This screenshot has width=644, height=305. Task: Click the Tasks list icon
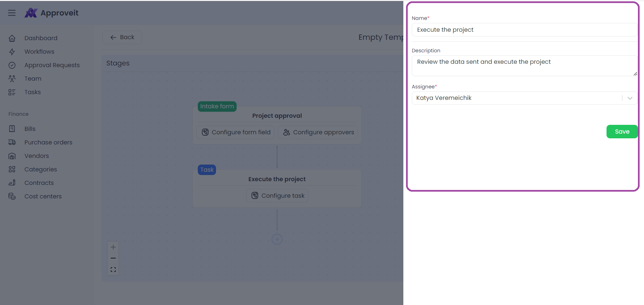click(x=12, y=92)
